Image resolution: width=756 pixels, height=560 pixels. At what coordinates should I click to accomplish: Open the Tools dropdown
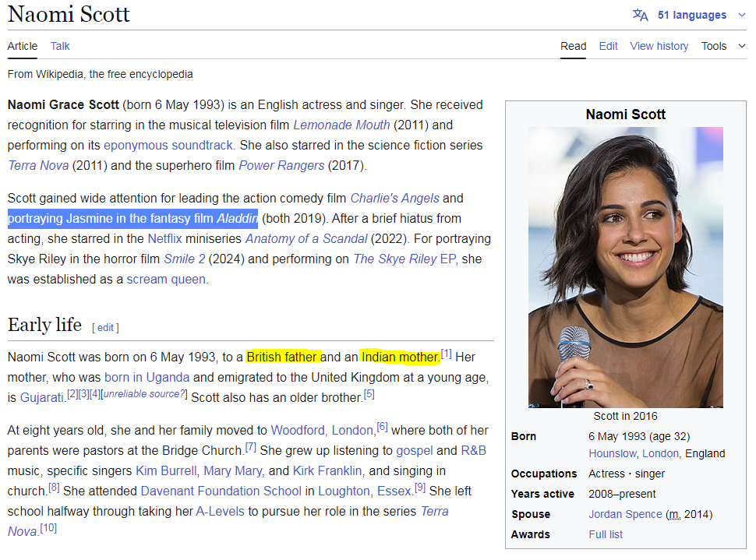click(x=714, y=46)
